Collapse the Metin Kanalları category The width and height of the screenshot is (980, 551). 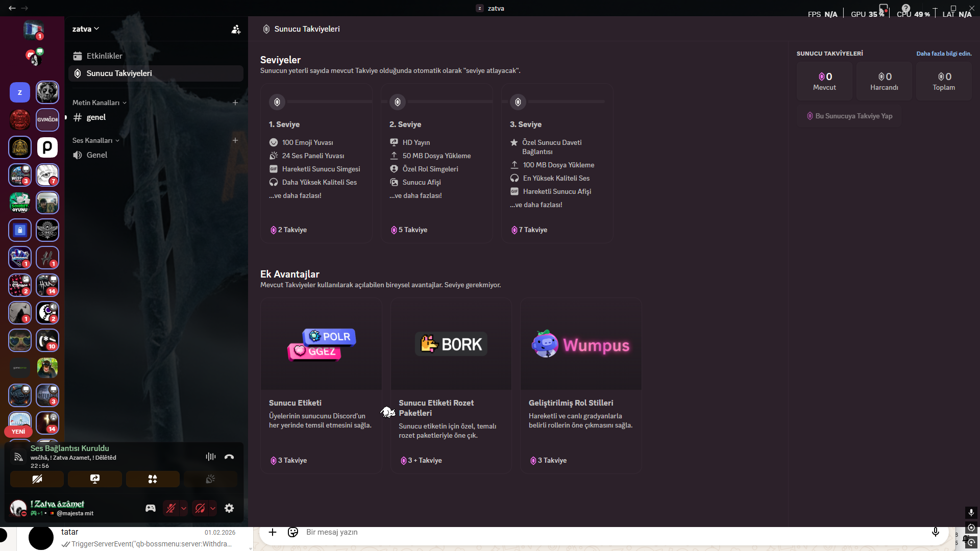[x=100, y=103]
